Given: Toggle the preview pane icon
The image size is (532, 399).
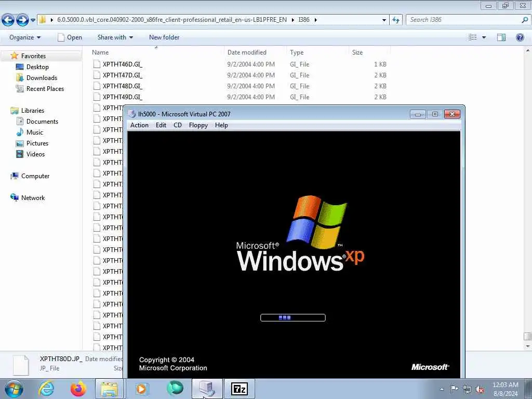Looking at the screenshot, I should click(501, 37).
